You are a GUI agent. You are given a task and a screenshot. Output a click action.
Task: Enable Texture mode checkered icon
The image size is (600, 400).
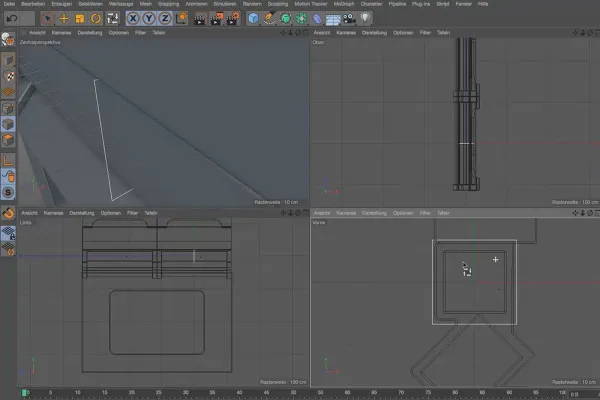(8, 76)
